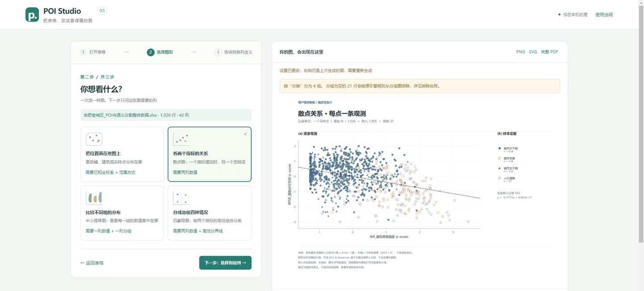Click the 散点关系 · 每点一条观测 chart title
This screenshot has width=644, height=291.
click(x=332, y=114)
